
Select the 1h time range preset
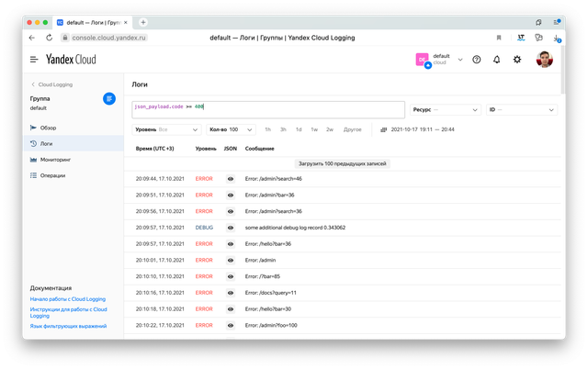(268, 129)
